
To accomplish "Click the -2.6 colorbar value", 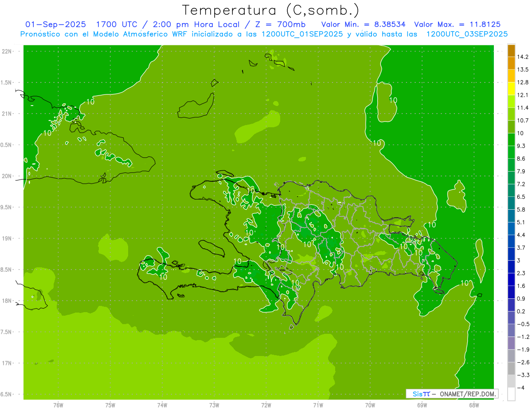I will pyautogui.click(x=523, y=362).
